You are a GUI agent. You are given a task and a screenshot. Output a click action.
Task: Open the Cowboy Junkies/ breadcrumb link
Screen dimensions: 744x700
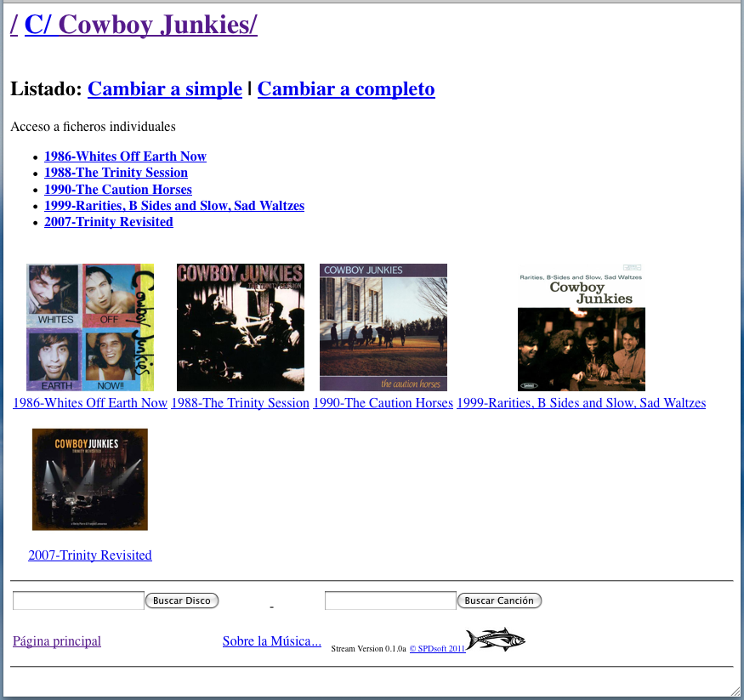pyautogui.click(x=158, y=25)
